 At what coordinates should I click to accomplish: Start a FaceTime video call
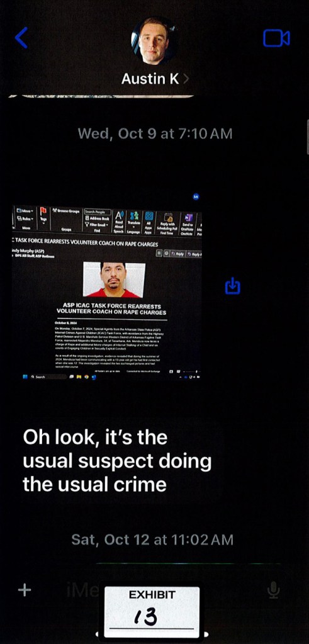[x=276, y=38]
